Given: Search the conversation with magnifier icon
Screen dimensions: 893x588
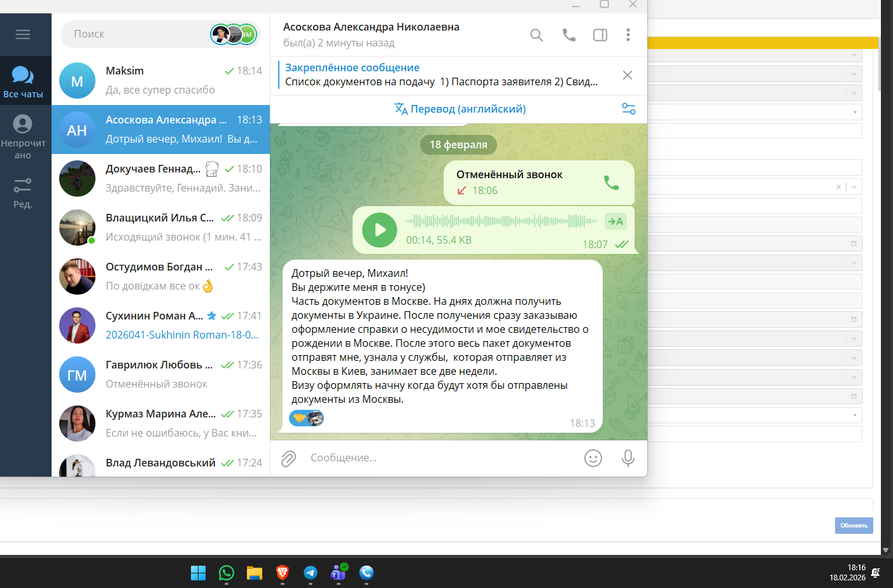Looking at the screenshot, I should coord(537,35).
